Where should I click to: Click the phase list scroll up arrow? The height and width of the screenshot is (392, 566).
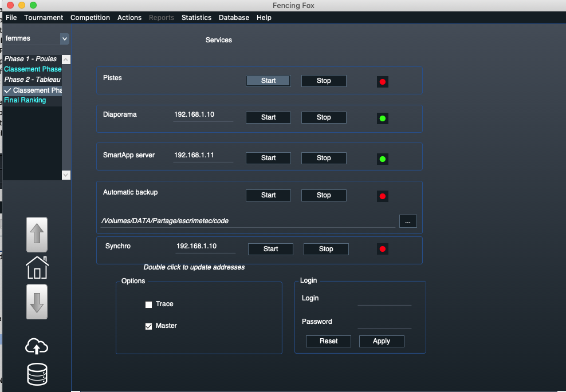(x=66, y=60)
